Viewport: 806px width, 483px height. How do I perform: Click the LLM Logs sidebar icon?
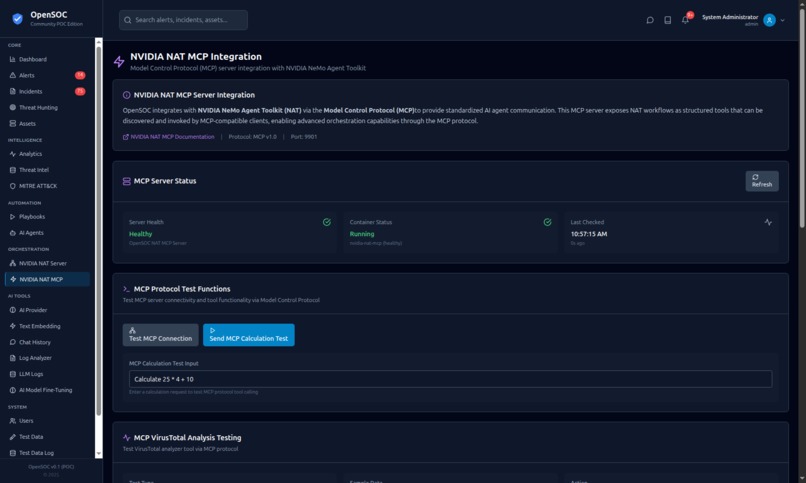point(13,374)
